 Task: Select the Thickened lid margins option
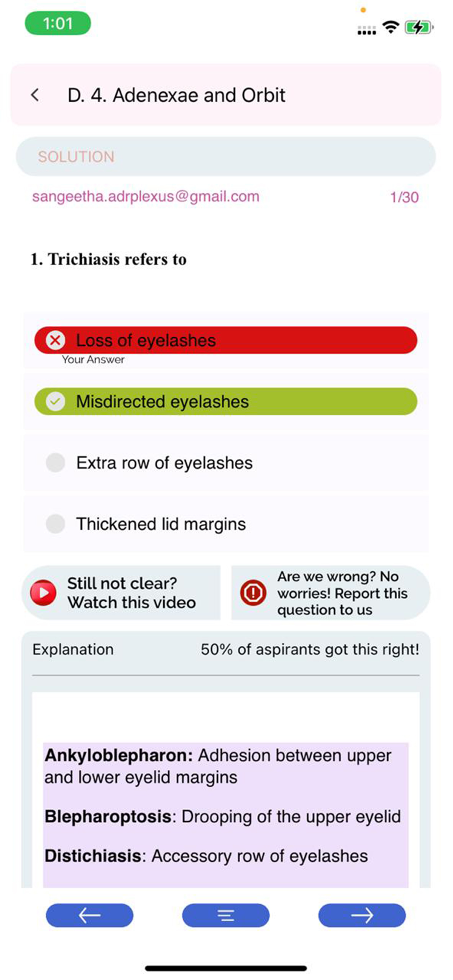[x=226, y=524]
